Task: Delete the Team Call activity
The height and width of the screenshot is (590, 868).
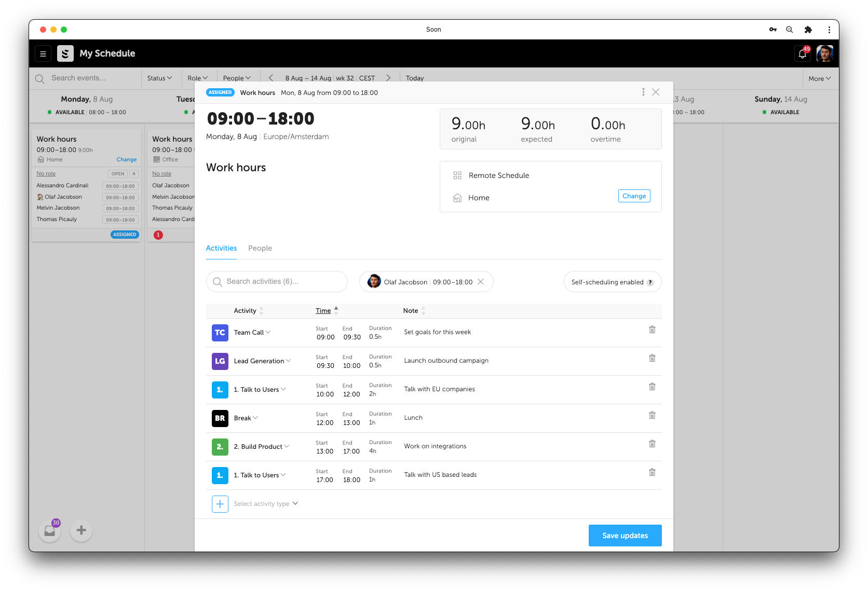Action: tap(652, 330)
